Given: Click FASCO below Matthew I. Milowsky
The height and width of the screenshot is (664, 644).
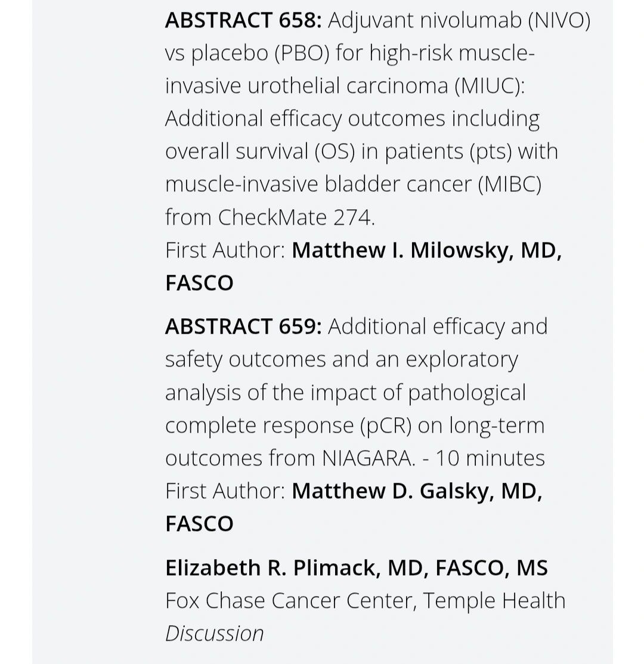Looking at the screenshot, I should pyautogui.click(x=199, y=283).
